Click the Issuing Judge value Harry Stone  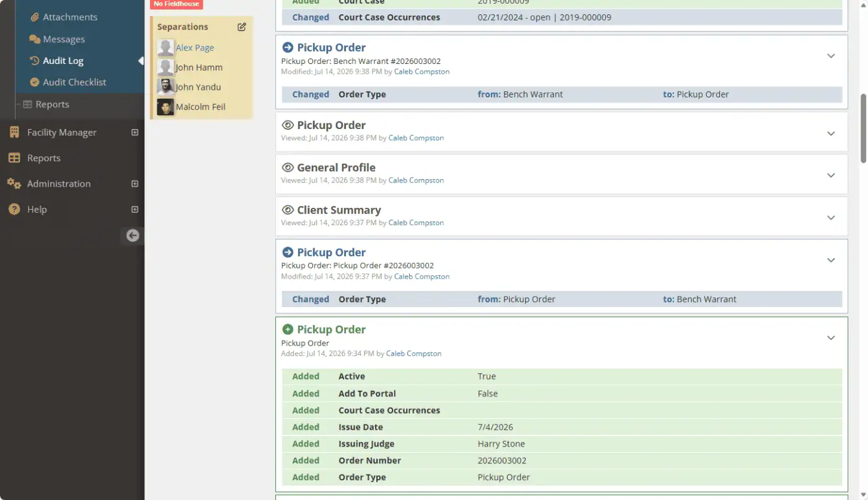click(501, 444)
